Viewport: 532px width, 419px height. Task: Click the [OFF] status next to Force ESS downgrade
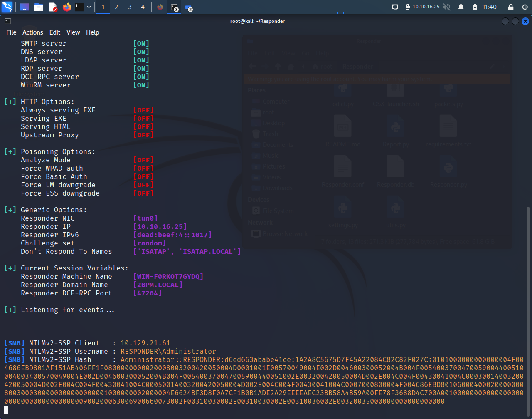pyautogui.click(x=143, y=193)
